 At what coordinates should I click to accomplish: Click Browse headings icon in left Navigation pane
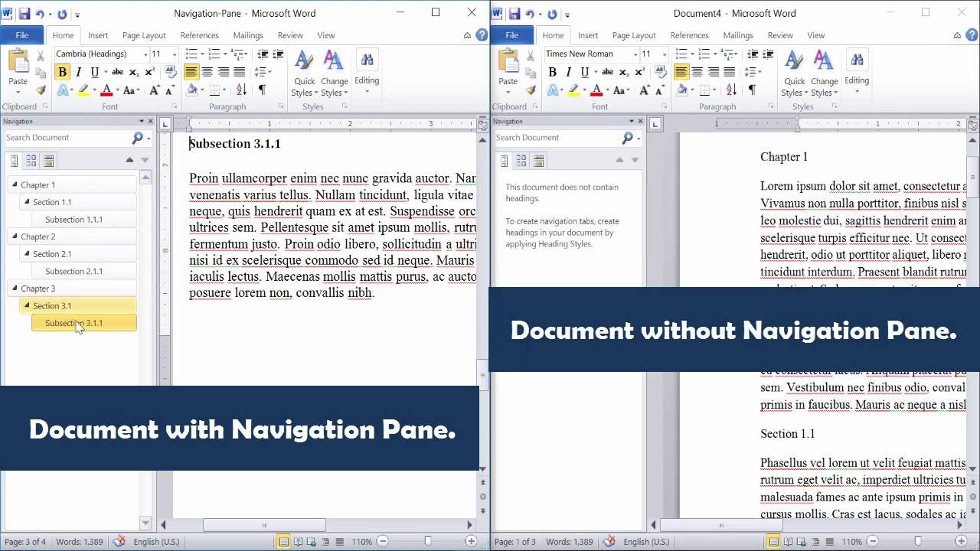14,161
